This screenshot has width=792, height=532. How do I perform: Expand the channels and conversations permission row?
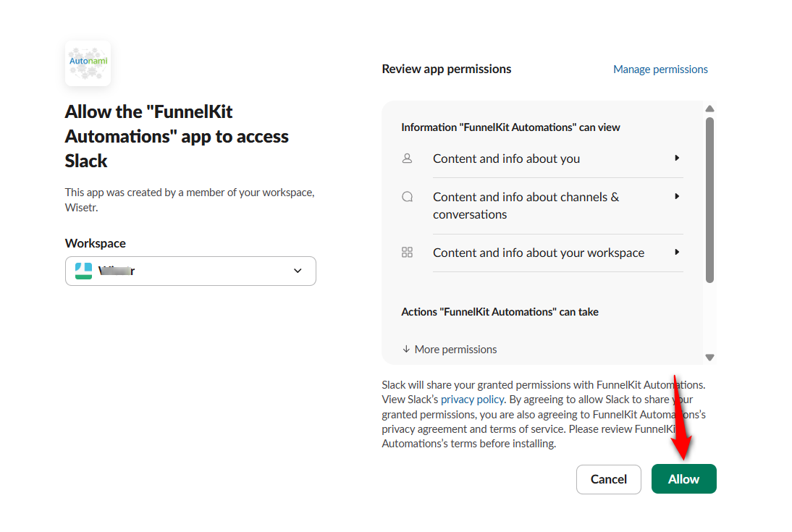coord(677,196)
